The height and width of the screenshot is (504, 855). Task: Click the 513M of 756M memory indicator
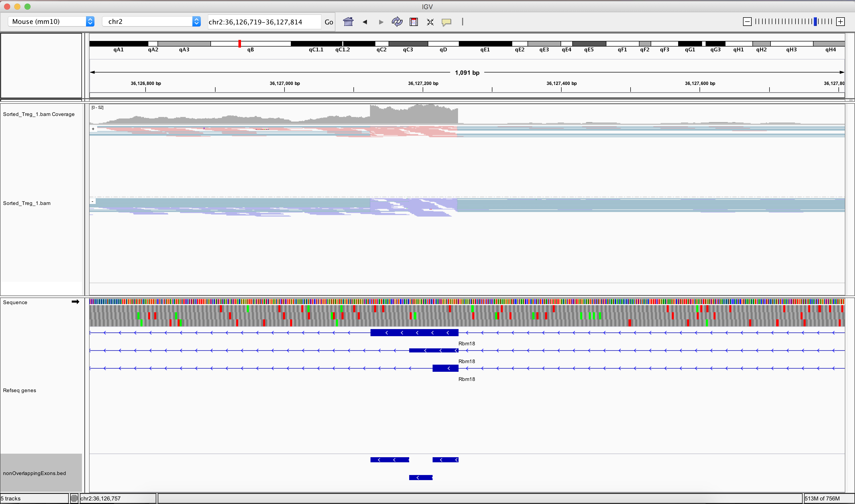point(822,498)
